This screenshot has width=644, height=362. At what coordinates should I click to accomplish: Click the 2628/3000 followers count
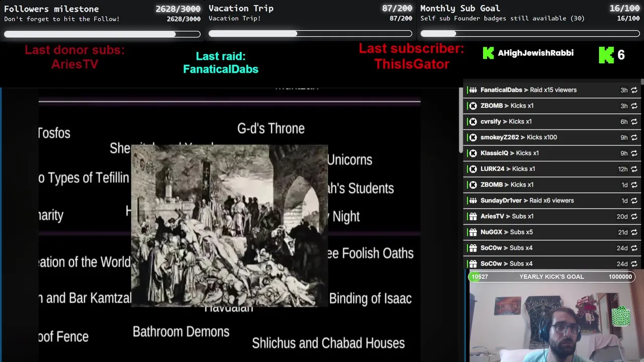(x=178, y=9)
